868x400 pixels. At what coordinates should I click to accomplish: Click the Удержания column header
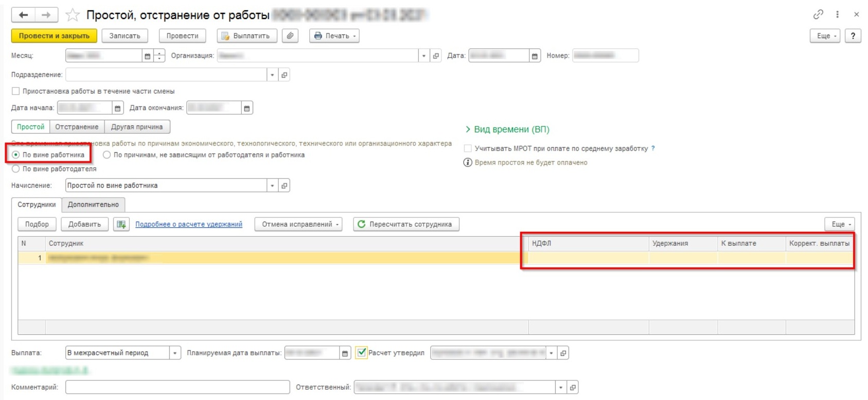(683, 244)
